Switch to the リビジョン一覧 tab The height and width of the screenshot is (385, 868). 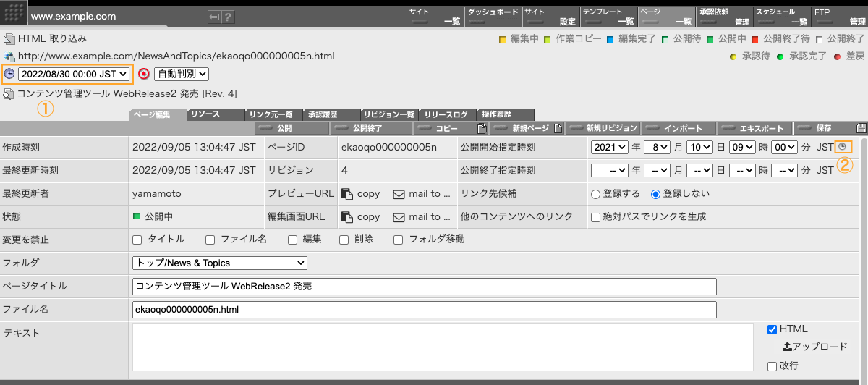(389, 114)
